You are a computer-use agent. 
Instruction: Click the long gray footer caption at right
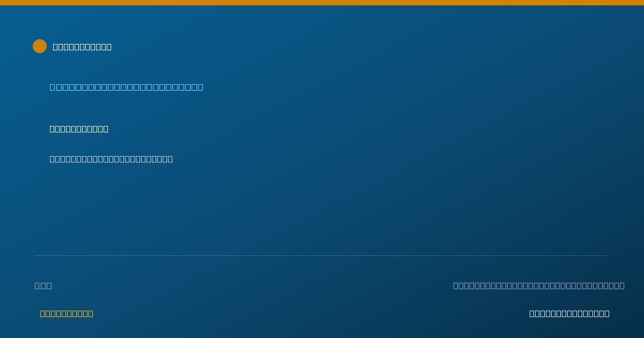(x=539, y=285)
